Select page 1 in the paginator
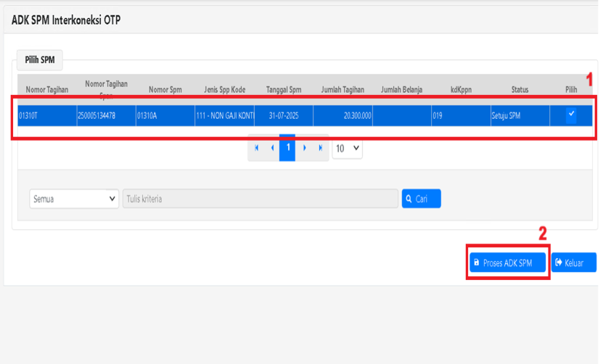Viewport: 603px width, 364px height. [x=288, y=148]
